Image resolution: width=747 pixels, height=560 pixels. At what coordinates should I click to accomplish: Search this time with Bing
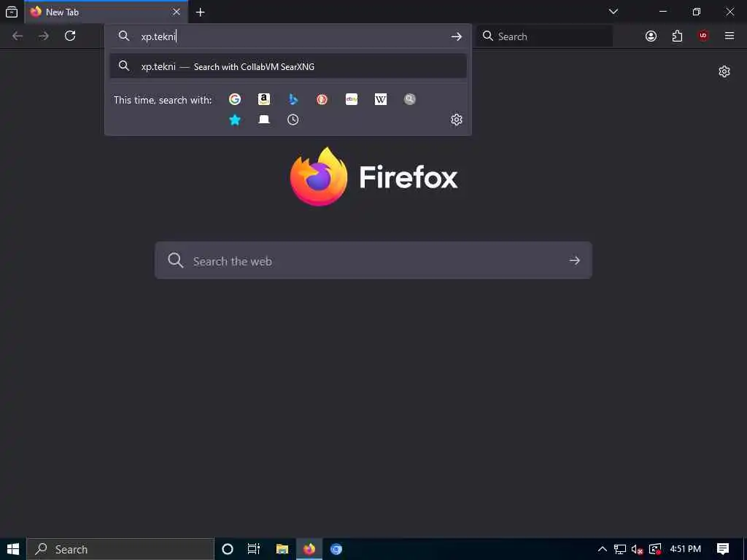293,99
